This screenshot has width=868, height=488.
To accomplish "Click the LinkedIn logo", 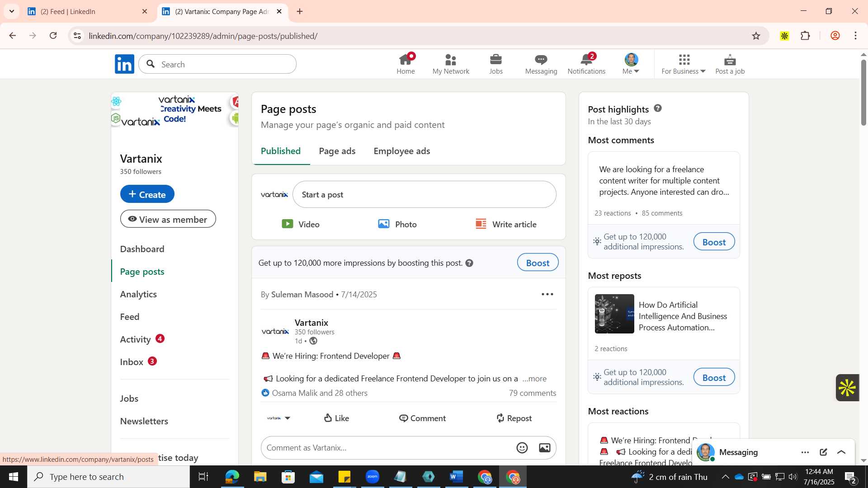I will coord(124,64).
